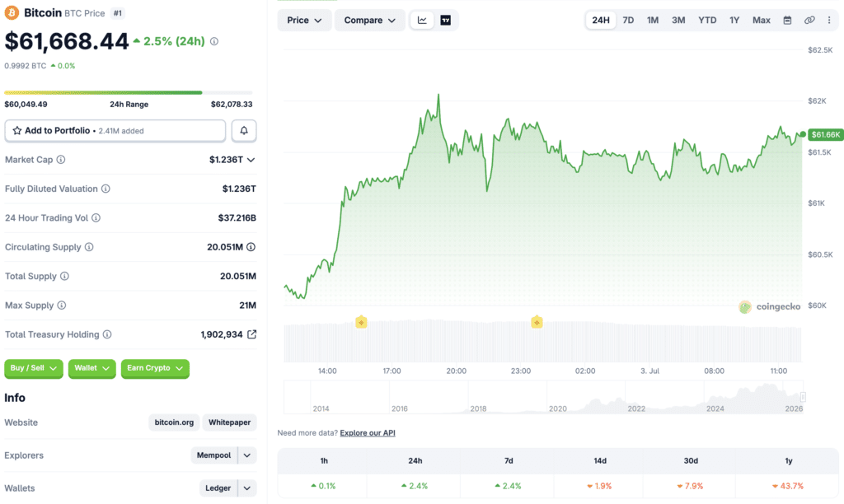This screenshot has width=844, height=504.
Task: Open the Wallet dropdown
Action: tap(92, 368)
